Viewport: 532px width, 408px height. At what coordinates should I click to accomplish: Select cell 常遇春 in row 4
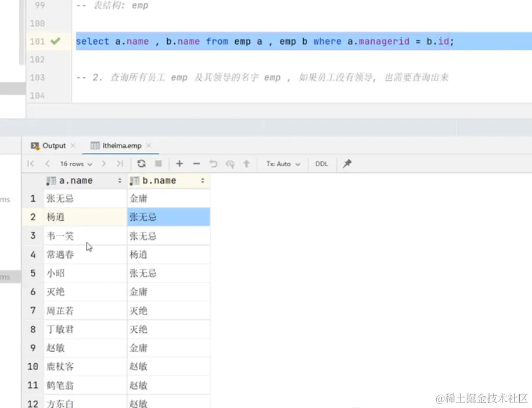(85, 255)
